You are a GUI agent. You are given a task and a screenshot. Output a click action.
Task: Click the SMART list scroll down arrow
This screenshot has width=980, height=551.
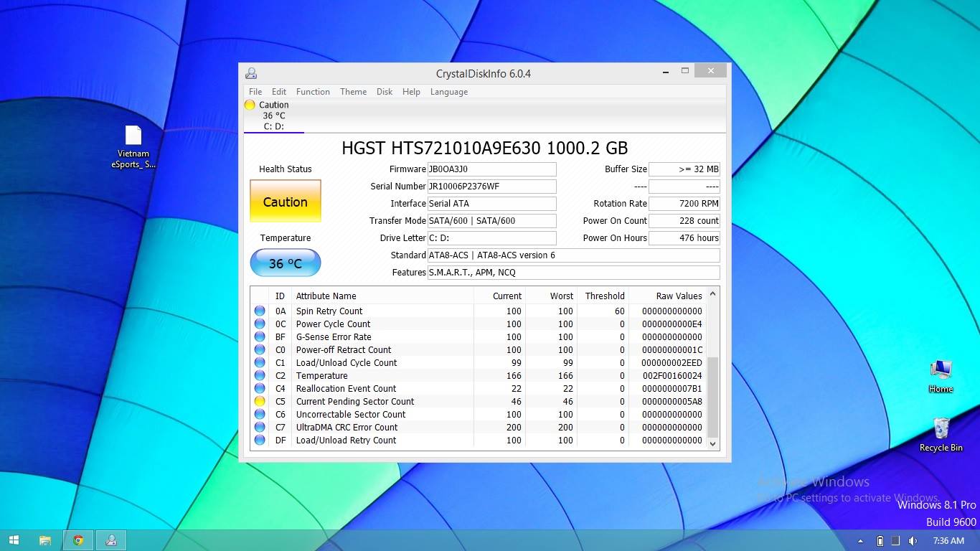click(712, 443)
